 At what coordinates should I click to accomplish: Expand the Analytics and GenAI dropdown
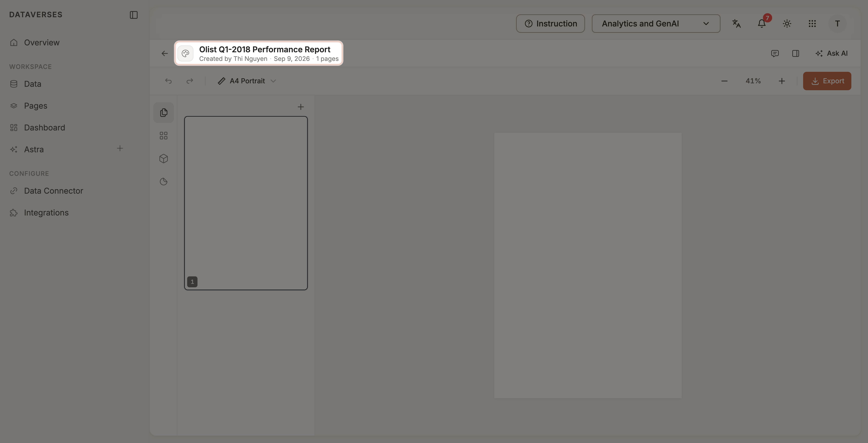[656, 24]
